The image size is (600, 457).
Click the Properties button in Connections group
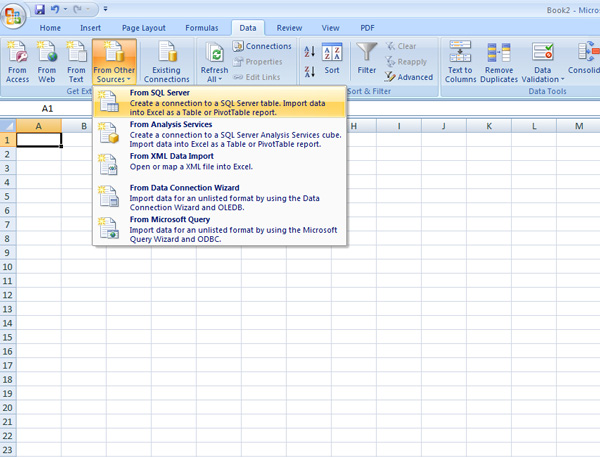point(258,62)
